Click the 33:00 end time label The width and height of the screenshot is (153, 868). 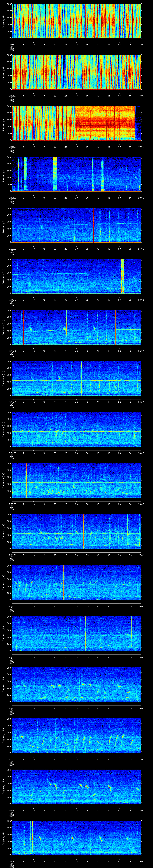pos(141,862)
